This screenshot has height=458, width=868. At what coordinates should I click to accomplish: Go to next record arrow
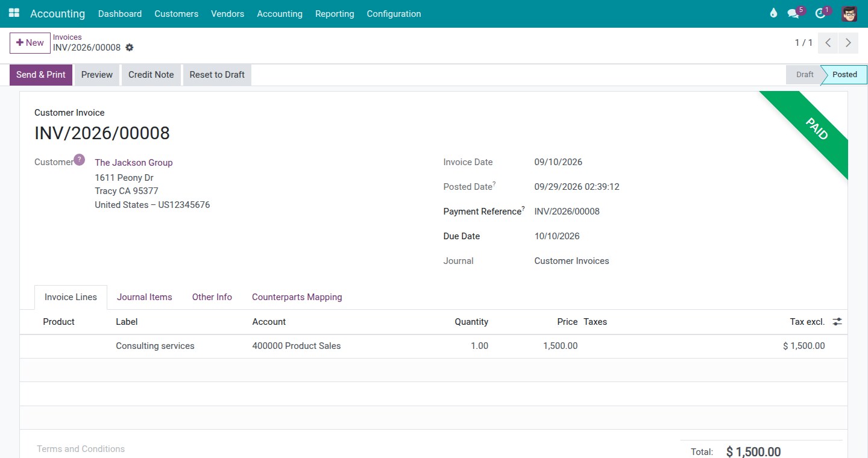coord(848,43)
